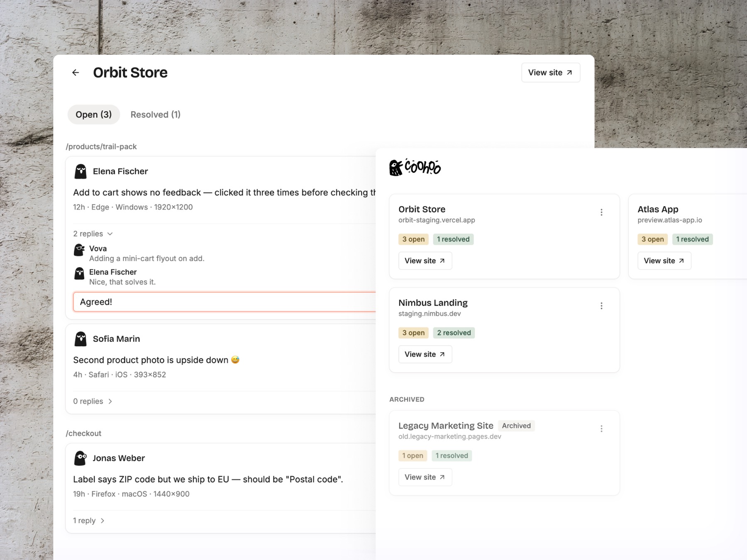Expand the 0 replies thread on Sofia's comment
This screenshot has height=560, width=747.
tap(93, 402)
